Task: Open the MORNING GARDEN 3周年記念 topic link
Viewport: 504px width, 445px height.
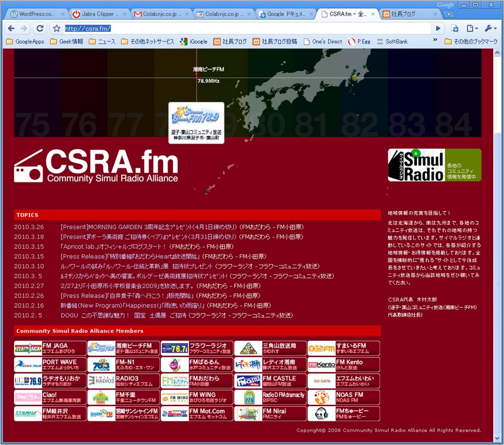Action: [x=182, y=227]
